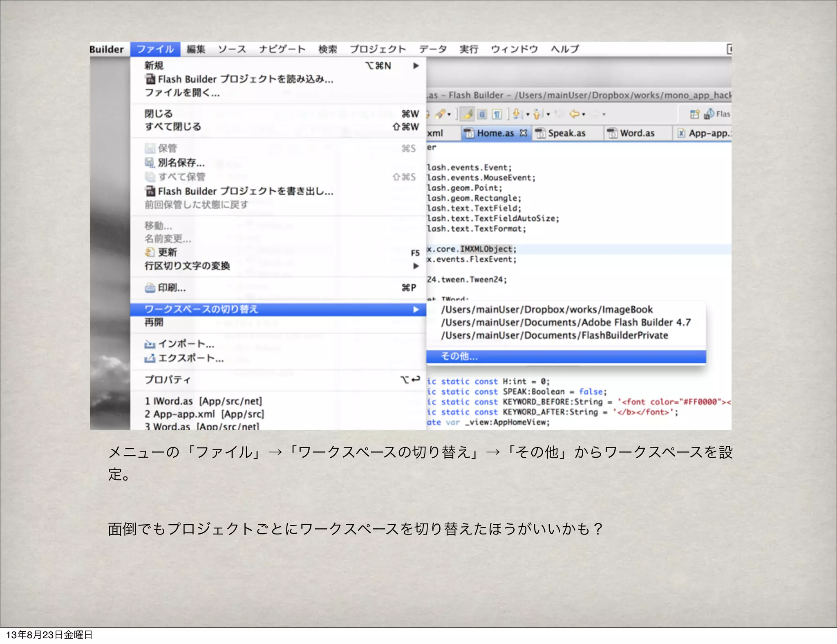The height and width of the screenshot is (644, 837).
Task: Click SPEAK:Boolean = false code line
Action: (x=517, y=391)
